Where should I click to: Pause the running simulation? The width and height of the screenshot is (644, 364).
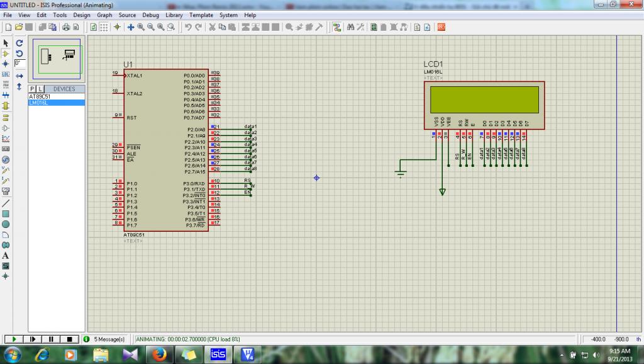pos(52,339)
